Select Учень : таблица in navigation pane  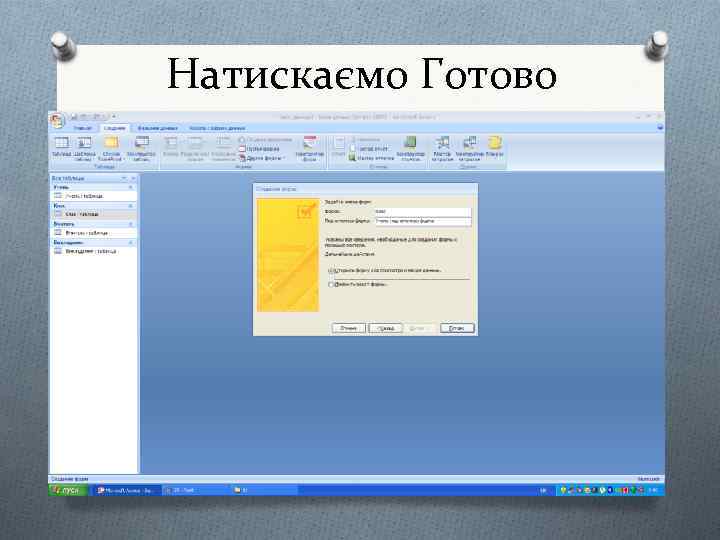pyautogui.click(x=94, y=196)
